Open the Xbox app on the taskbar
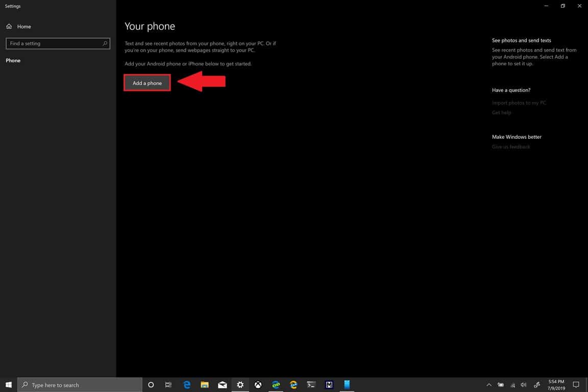The width and height of the screenshot is (588, 392). (258, 385)
